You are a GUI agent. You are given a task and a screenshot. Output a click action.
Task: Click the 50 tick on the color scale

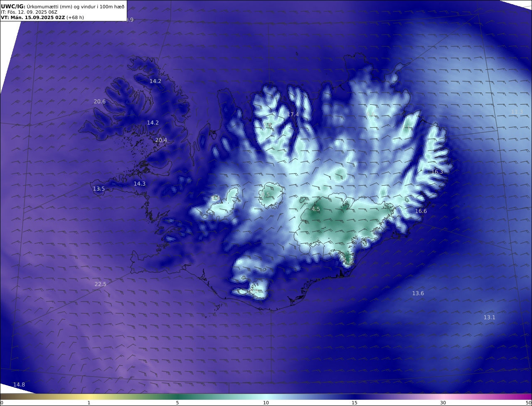528,403
